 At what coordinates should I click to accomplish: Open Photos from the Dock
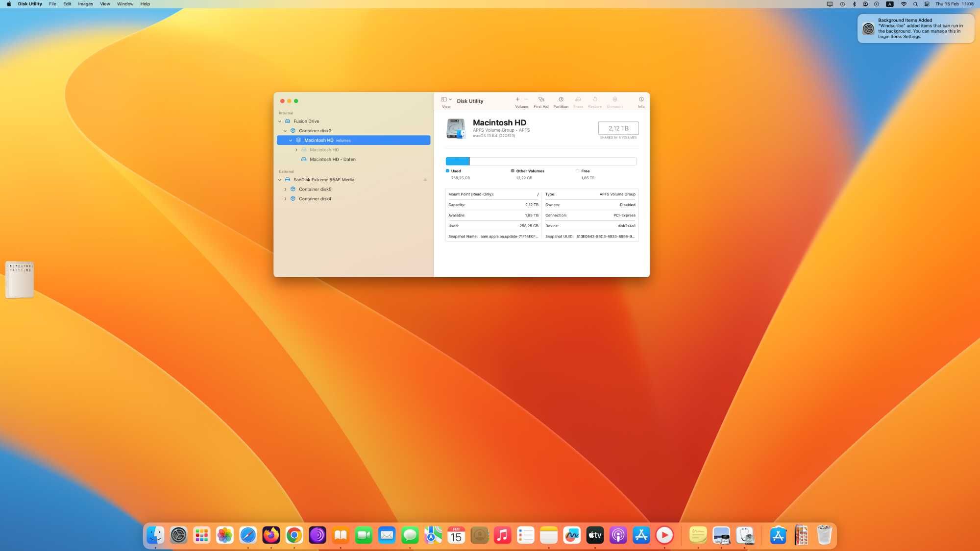pyautogui.click(x=225, y=535)
